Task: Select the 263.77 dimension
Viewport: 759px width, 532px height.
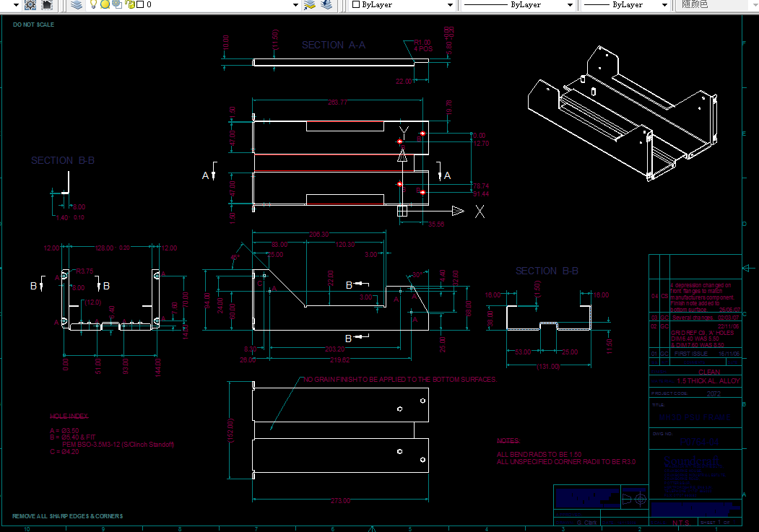Action: tap(337, 103)
